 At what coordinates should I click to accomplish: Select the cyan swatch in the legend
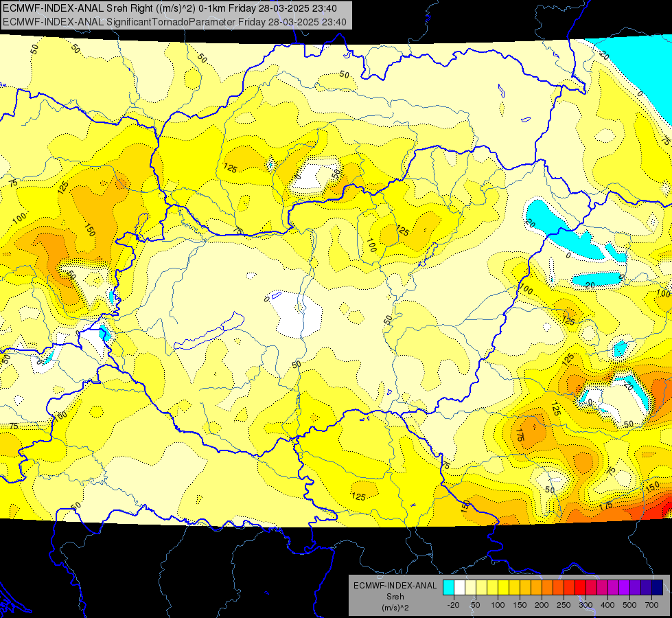[449, 587]
